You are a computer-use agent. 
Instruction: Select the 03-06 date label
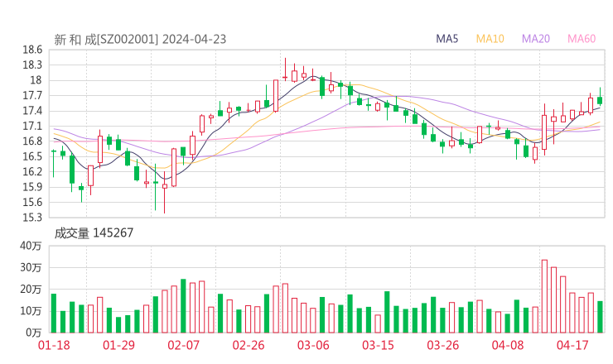coord(313,345)
